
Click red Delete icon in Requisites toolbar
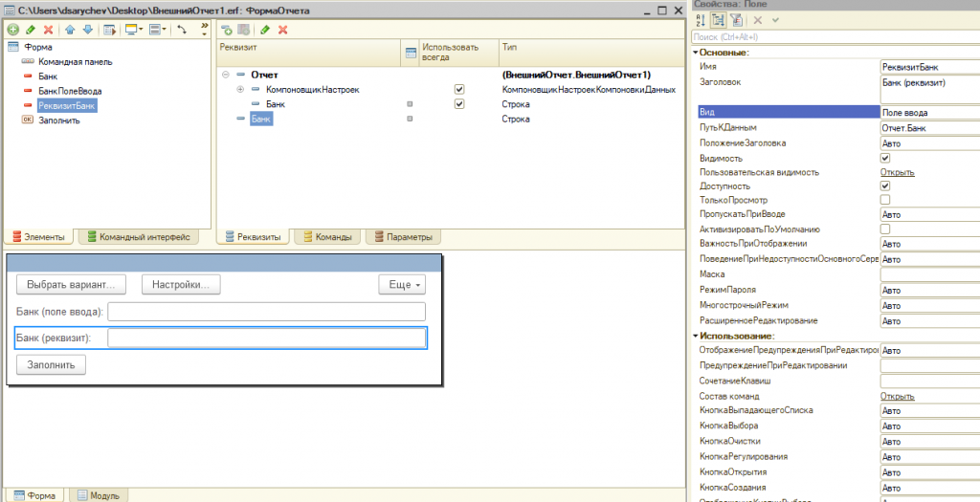point(282,30)
